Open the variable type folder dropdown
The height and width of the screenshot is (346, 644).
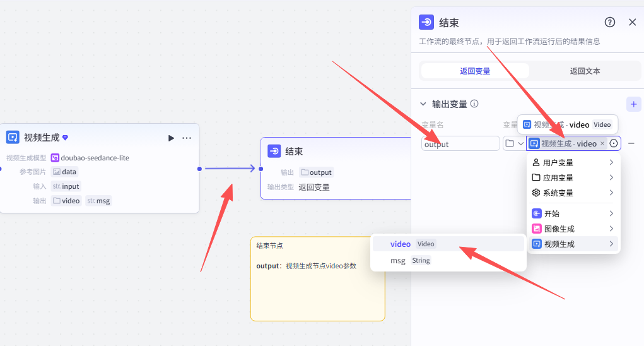pos(514,143)
